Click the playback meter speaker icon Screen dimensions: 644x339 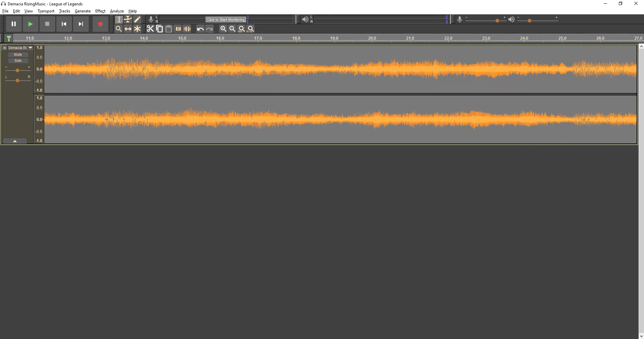(x=305, y=19)
